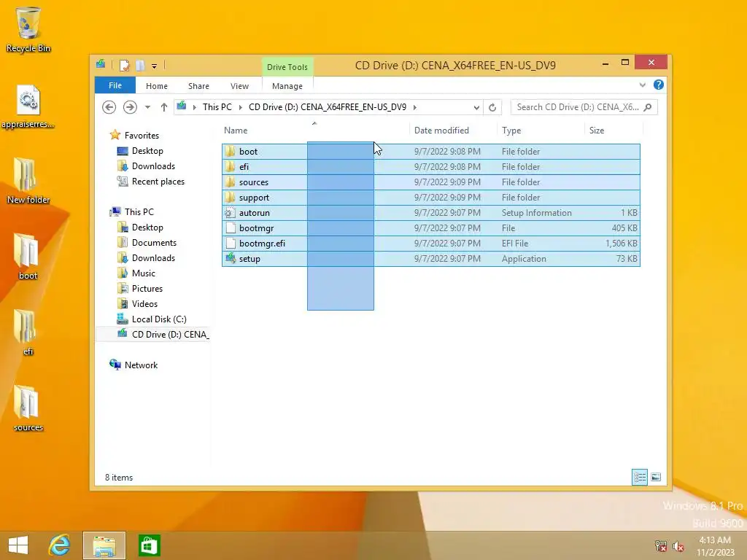Click the CD Drive (D:) breadcrumb in address bar
747x560 pixels.
(x=328, y=107)
